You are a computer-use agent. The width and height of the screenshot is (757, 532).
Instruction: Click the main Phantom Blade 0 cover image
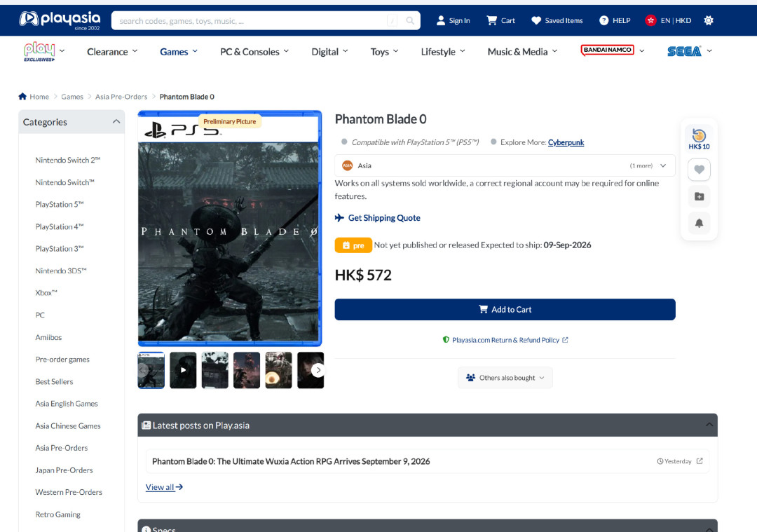tap(230, 229)
